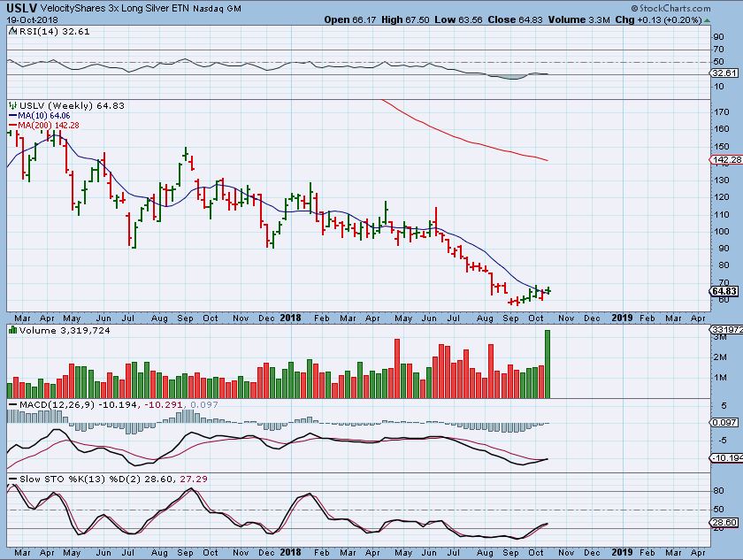Click the 80 level on the Slow STO axis

pos(718,491)
